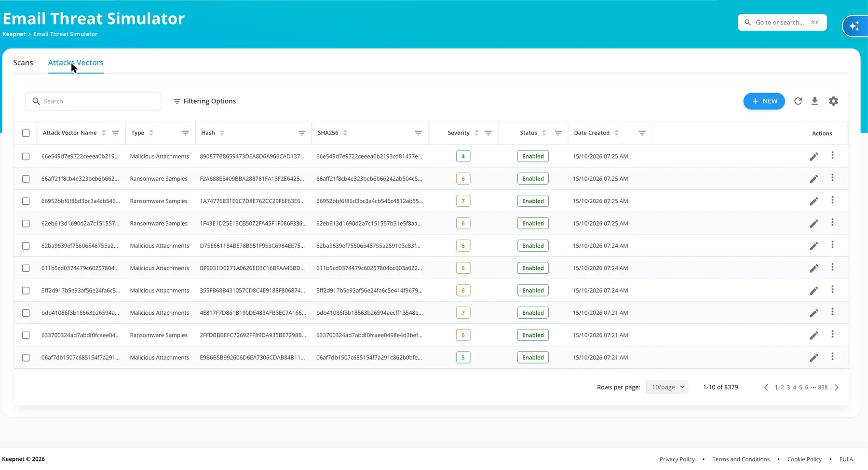868x470 pixels.
Task: Open the SHA256 column filter icon
Action: coord(419,133)
